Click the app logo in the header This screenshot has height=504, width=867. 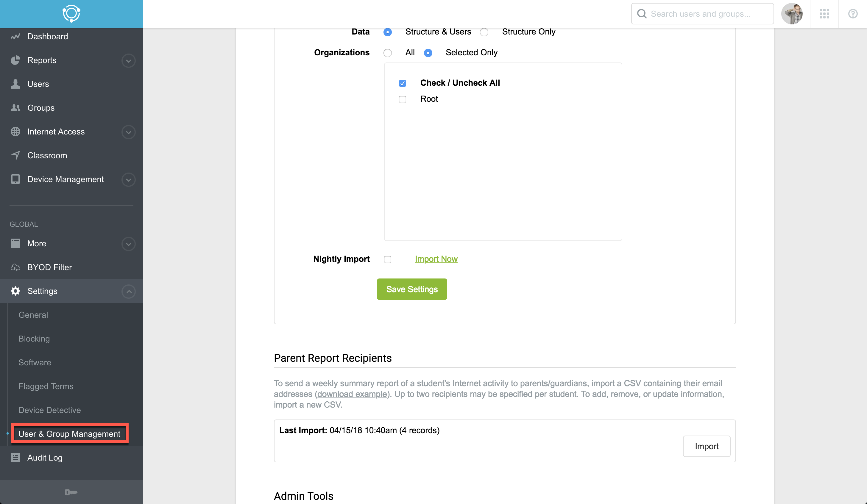(x=71, y=14)
